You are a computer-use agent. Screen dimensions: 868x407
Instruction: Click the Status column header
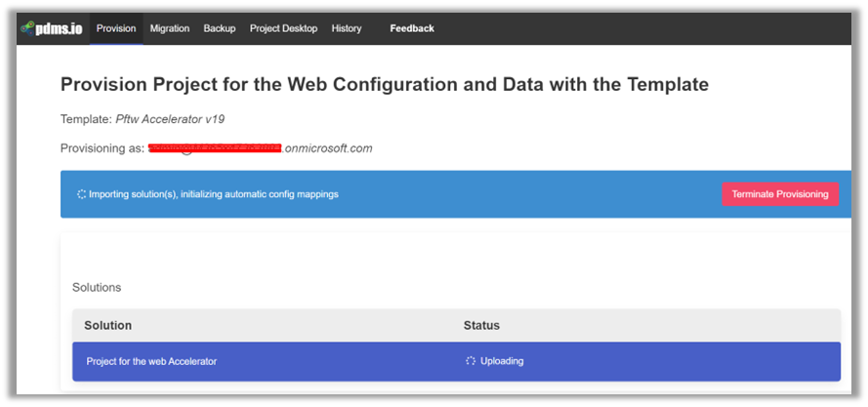coord(481,326)
